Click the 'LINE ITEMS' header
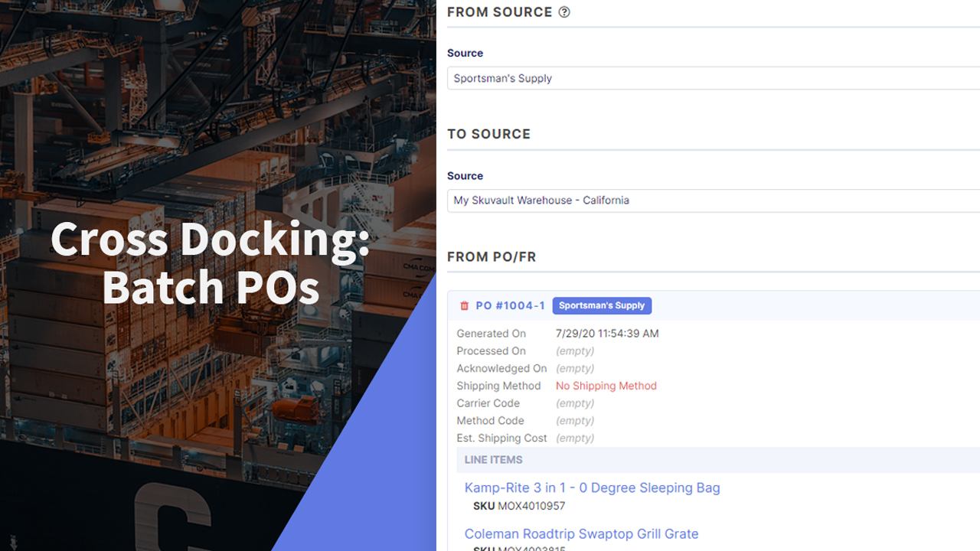The image size is (980, 551). pos(493,460)
